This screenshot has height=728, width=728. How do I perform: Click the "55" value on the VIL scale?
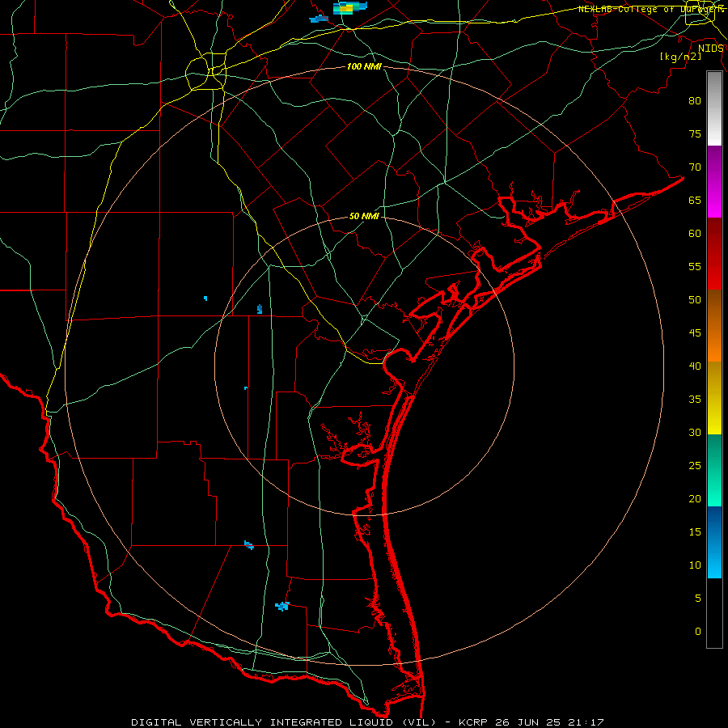point(695,266)
